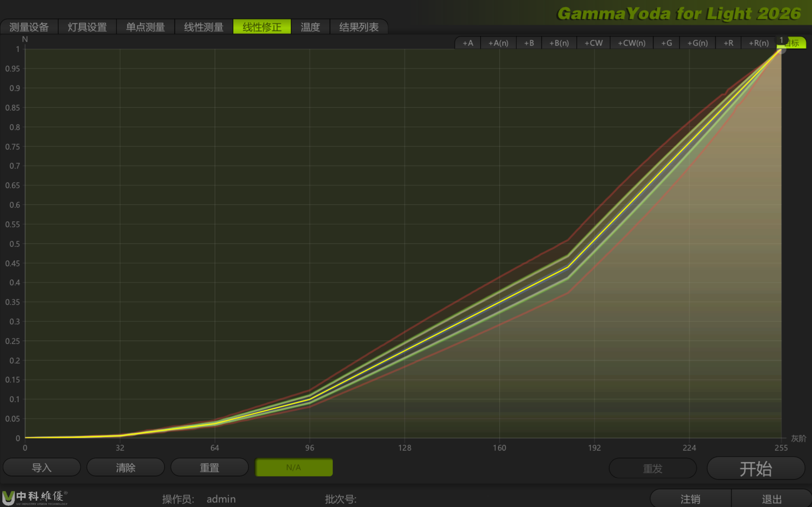812x507 pixels.
Task: Click the 退出 exit button
Action: pos(772,499)
